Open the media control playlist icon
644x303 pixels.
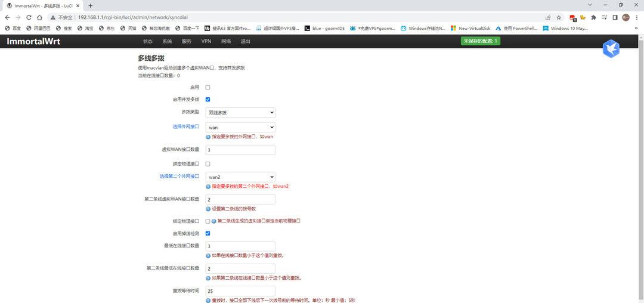pyautogui.click(x=604, y=18)
